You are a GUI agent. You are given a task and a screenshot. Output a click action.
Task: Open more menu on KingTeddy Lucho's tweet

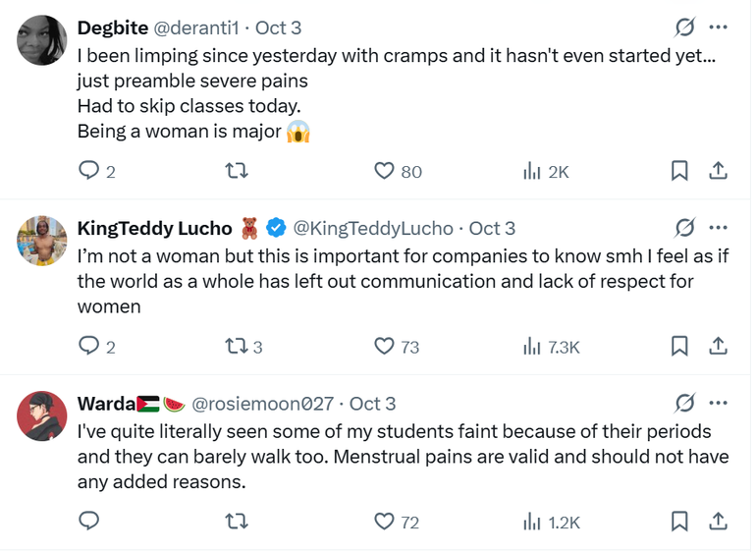tap(718, 228)
